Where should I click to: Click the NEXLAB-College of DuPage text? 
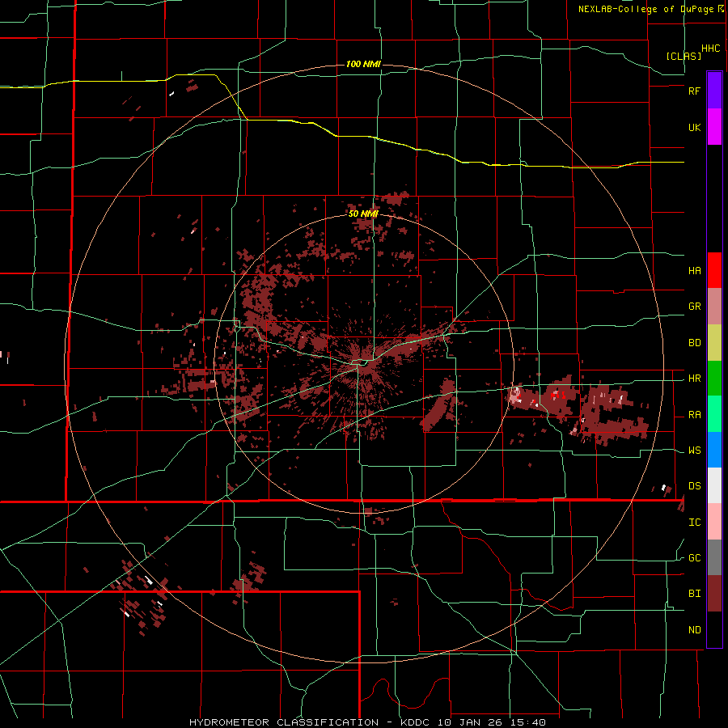click(648, 9)
